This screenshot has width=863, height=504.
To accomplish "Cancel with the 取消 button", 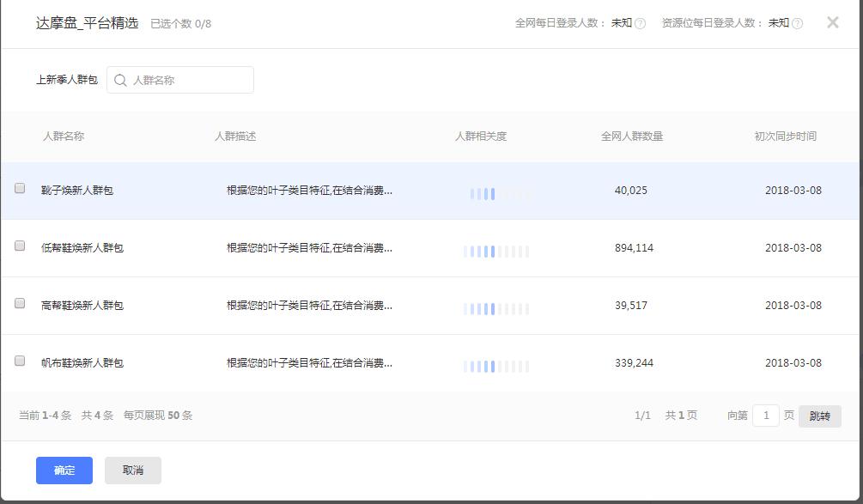I will click(133, 470).
